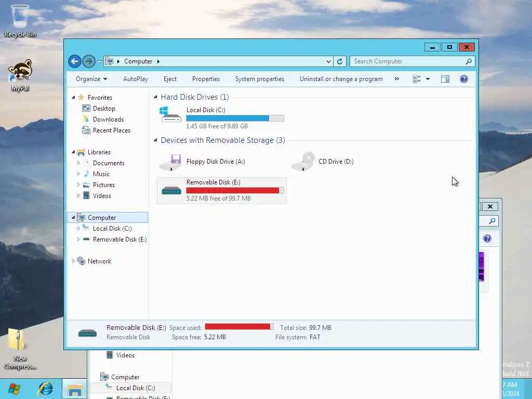This screenshot has width=532, height=399.
Task: Open Downloads under Favorites
Action: pyautogui.click(x=108, y=119)
